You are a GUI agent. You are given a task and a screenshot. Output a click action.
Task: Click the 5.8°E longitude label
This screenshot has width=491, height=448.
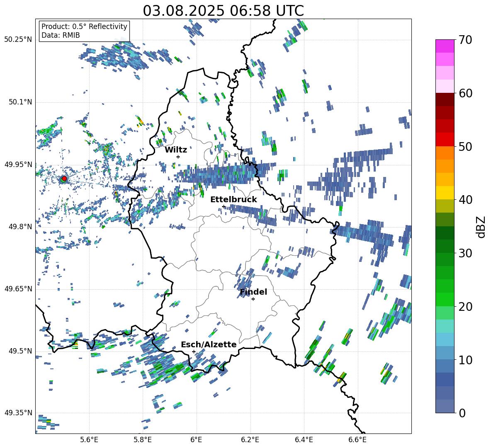143,440
